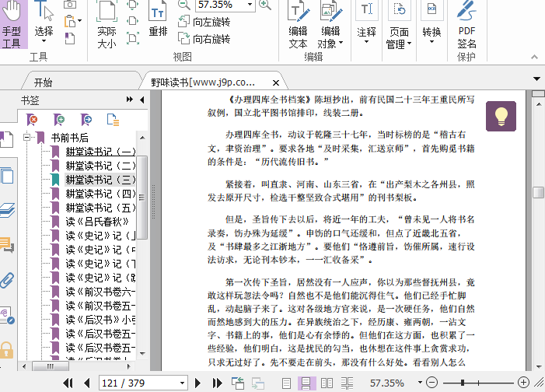Click the set bookmark destination icon

(x=86, y=120)
